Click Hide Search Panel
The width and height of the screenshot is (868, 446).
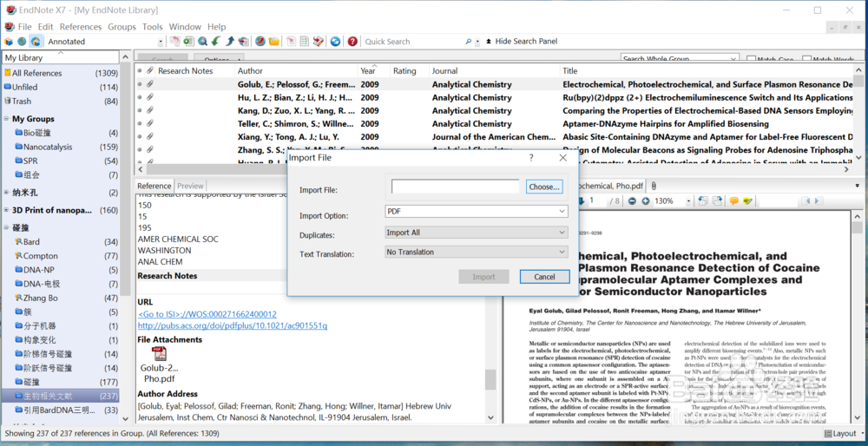(521, 42)
